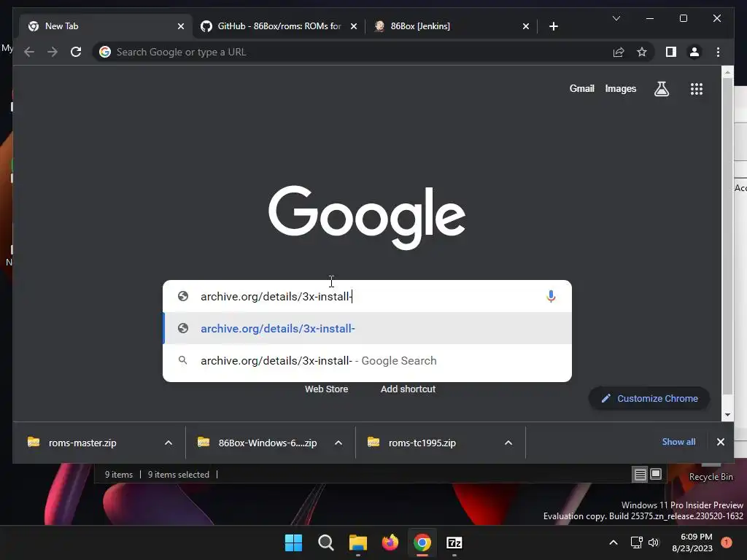Click the page scrollbar down arrow
747x560 pixels.
tap(727, 414)
